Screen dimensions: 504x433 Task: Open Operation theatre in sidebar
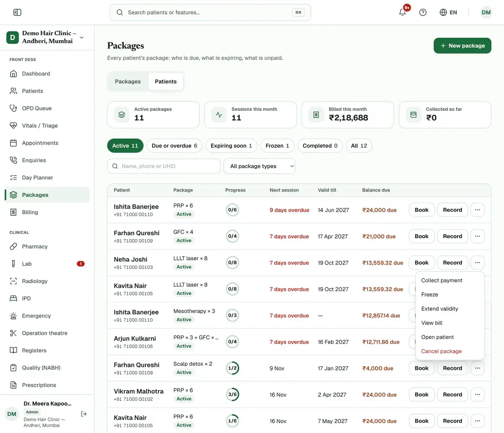[x=47, y=333]
